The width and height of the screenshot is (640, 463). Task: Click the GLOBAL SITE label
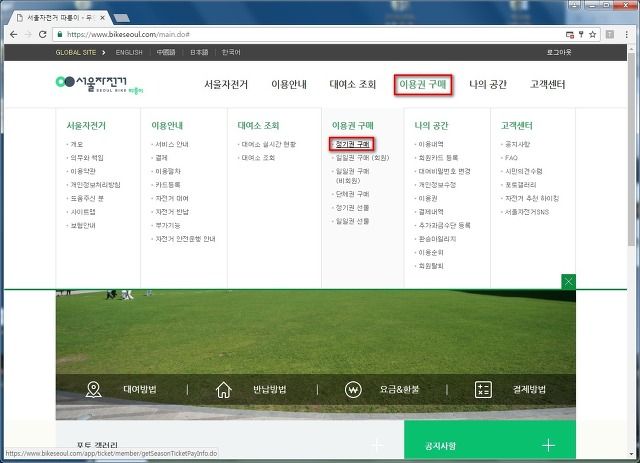coord(76,52)
